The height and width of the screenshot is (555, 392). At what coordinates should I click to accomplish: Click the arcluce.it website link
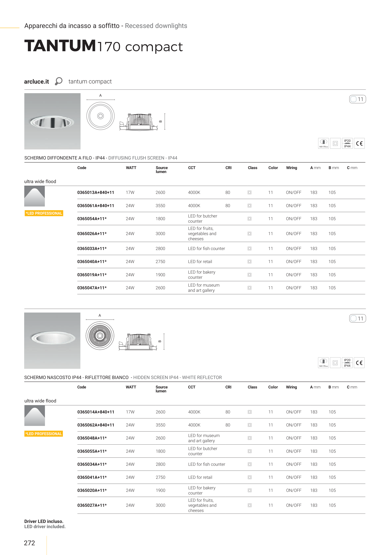point(36,82)
